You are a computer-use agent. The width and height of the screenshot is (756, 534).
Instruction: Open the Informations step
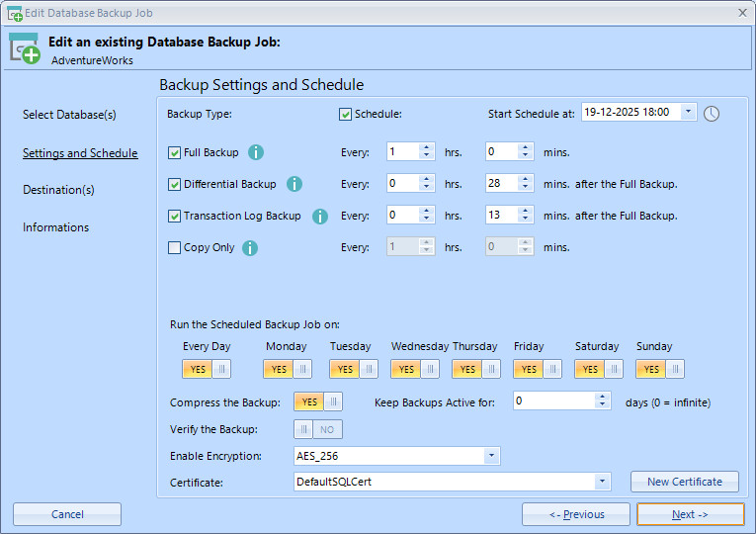tap(56, 227)
